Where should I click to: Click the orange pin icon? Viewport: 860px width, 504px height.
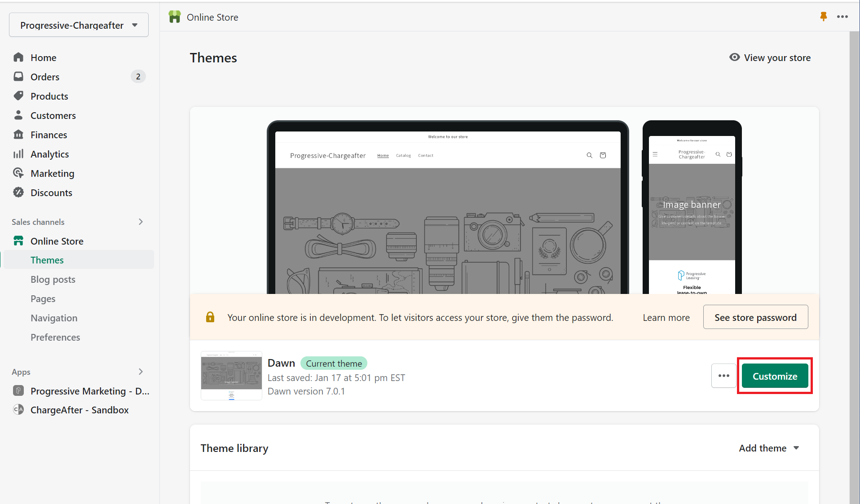point(824,17)
